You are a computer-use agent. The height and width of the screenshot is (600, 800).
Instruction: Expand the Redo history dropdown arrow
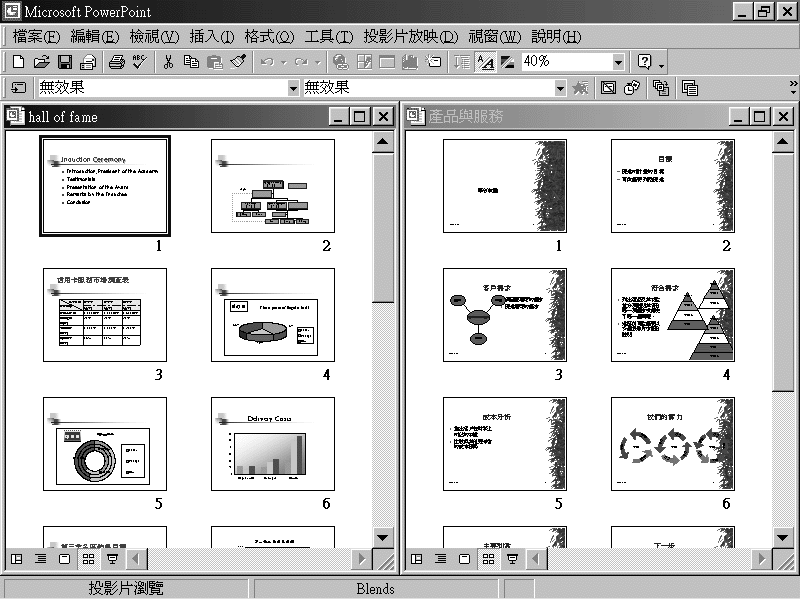click(x=317, y=62)
